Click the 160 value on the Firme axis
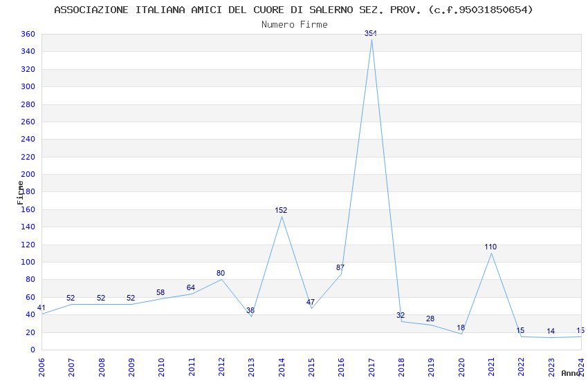 coord(28,209)
